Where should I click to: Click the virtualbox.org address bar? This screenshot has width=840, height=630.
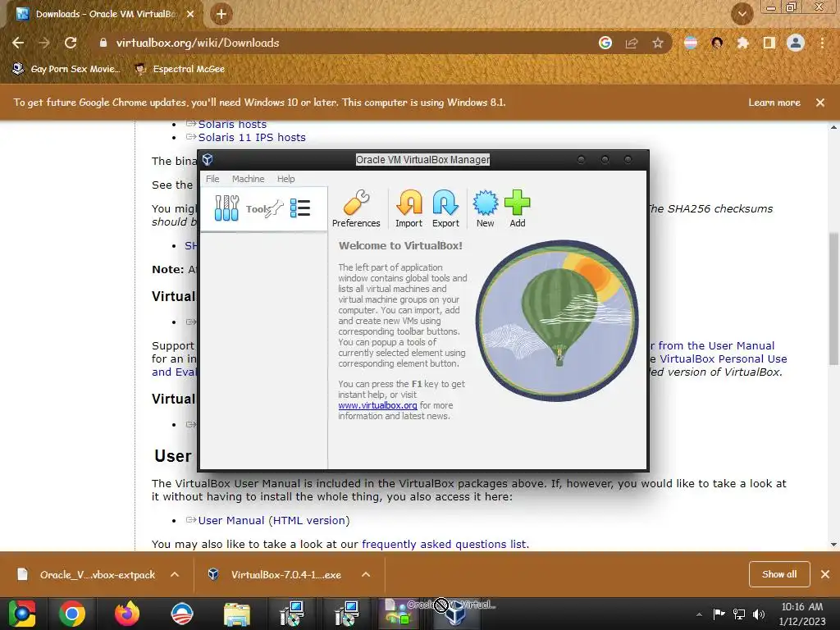point(343,43)
